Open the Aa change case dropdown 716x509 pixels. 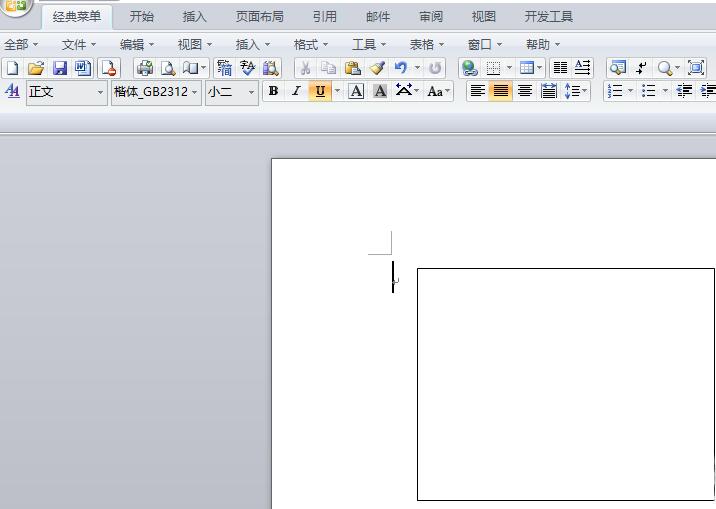(439, 91)
